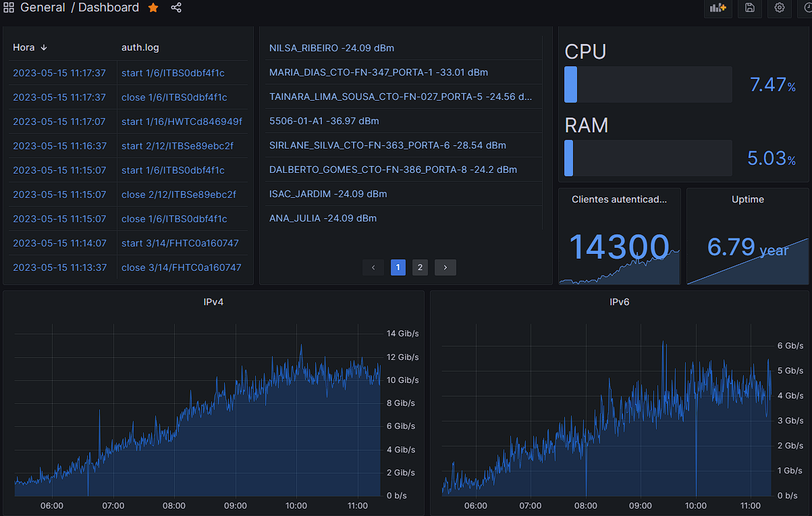Image resolution: width=812 pixels, height=516 pixels.
Task: Open Uptime panel title menu
Action: tap(748, 199)
